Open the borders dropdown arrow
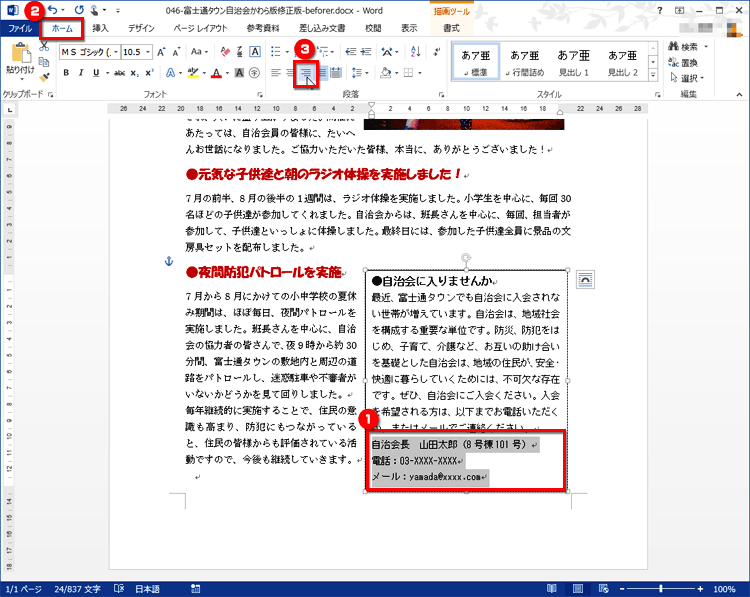This screenshot has height=597, width=750. click(419, 73)
